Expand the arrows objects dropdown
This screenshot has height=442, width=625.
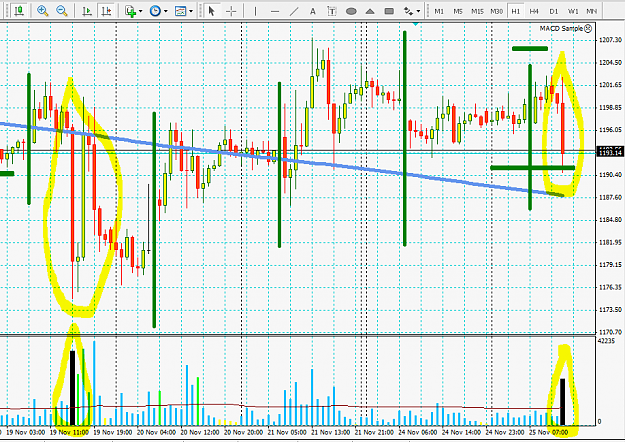point(412,11)
